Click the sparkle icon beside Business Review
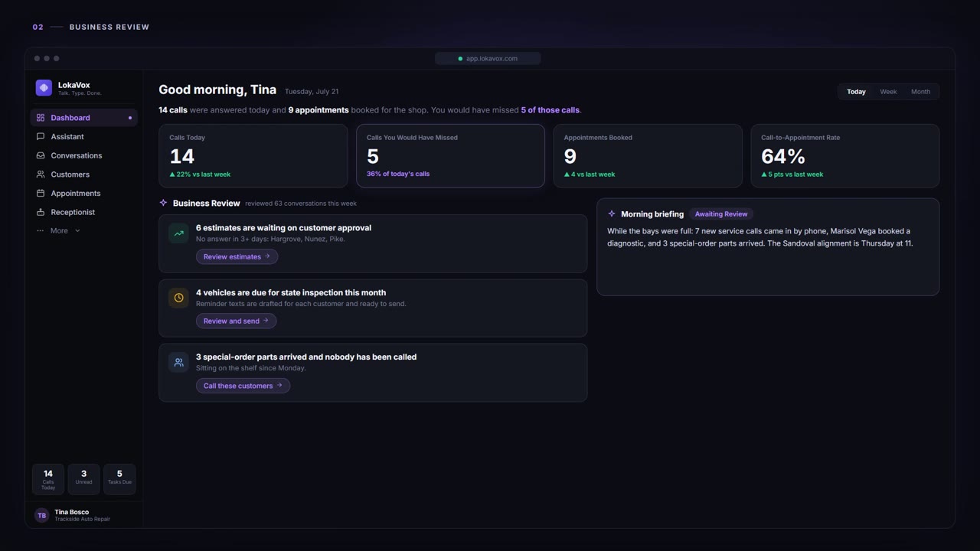 coord(163,203)
